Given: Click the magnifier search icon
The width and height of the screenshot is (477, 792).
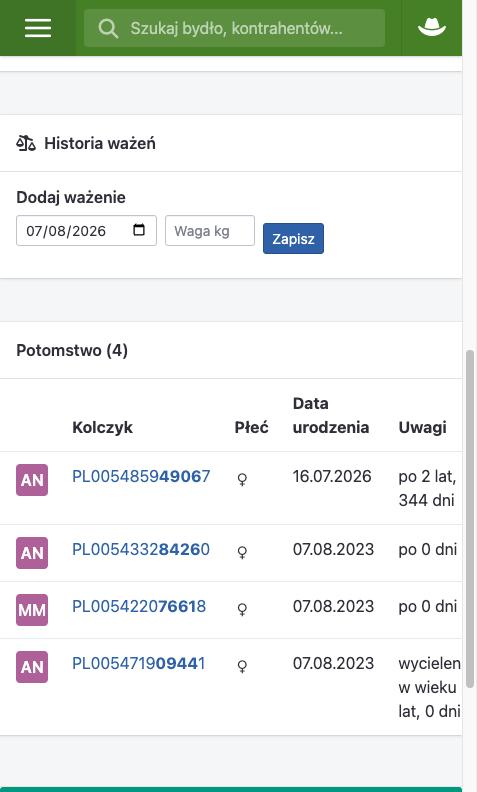Looking at the screenshot, I should pos(108,28).
